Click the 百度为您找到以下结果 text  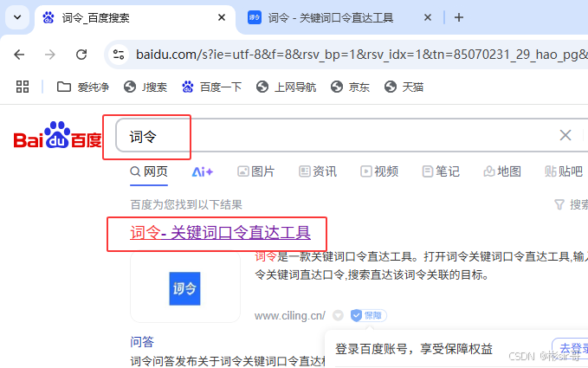click(186, 205)
